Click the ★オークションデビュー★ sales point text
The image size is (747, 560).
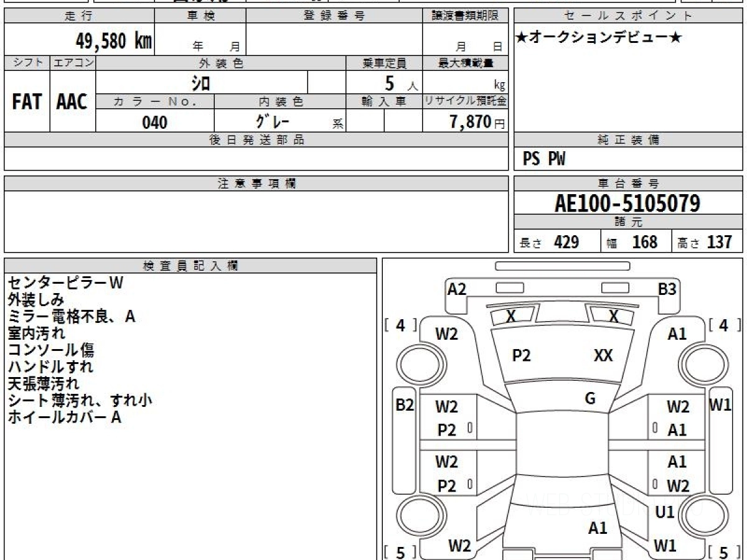[599, 38]
